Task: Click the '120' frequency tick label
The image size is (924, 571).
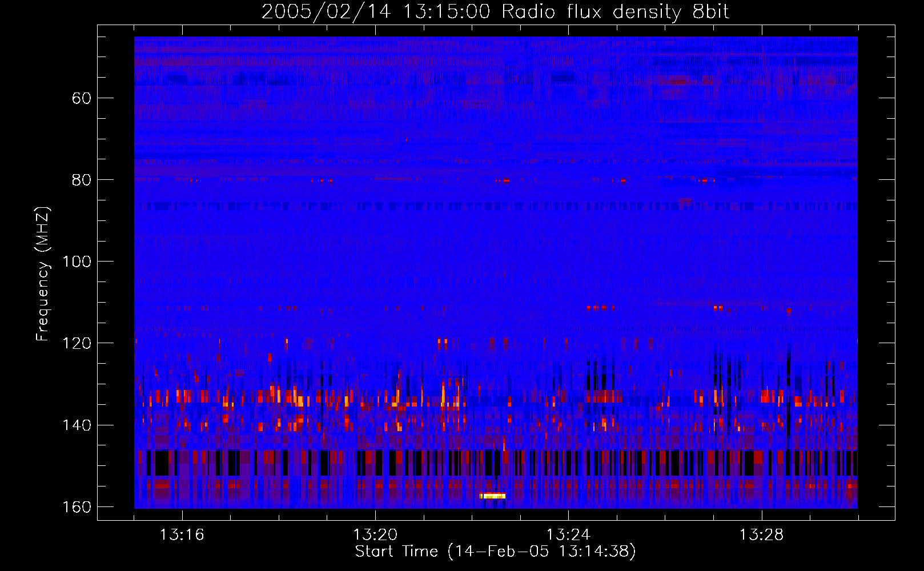Action: click(77, 343)
